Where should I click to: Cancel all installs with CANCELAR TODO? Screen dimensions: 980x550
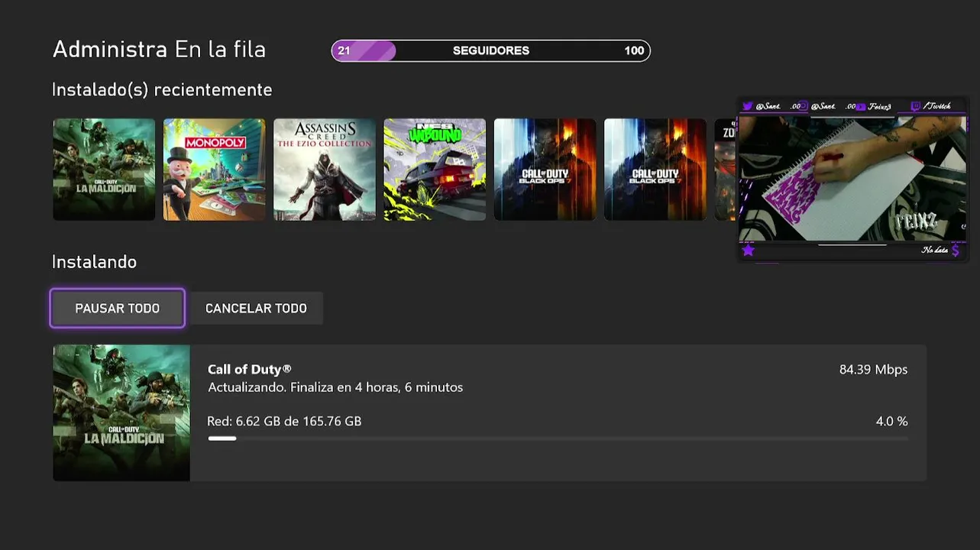tap(256, 308)
